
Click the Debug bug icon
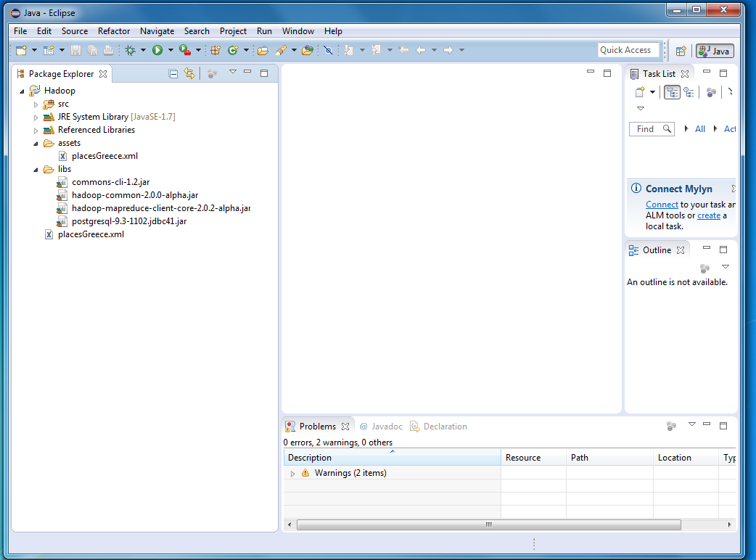[130, 50]
